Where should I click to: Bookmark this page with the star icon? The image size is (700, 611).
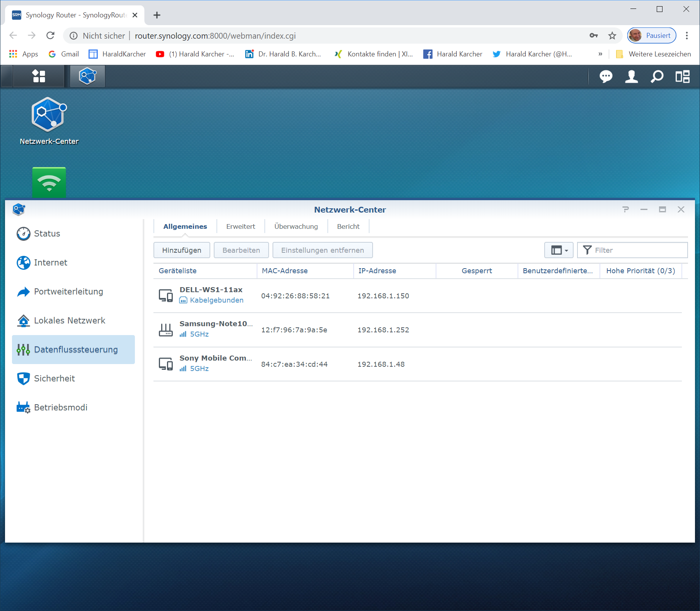click(x=612, y=36)
